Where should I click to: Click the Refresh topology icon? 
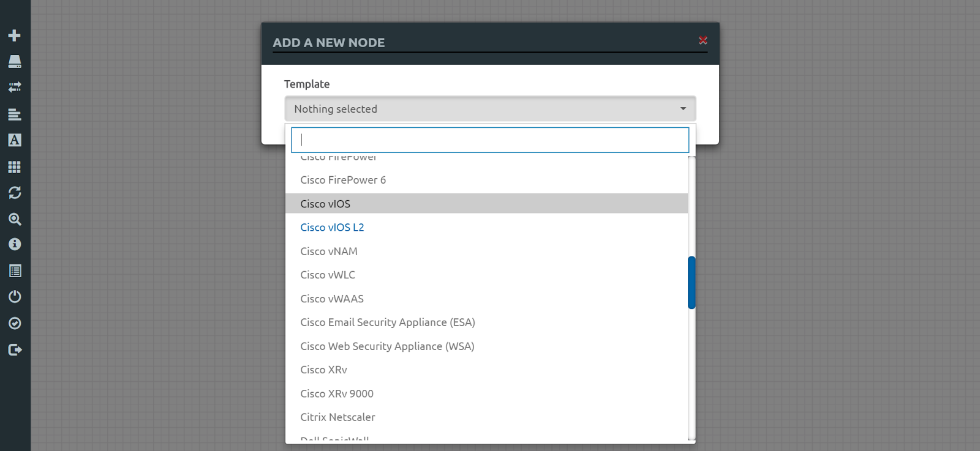(15, 193)
